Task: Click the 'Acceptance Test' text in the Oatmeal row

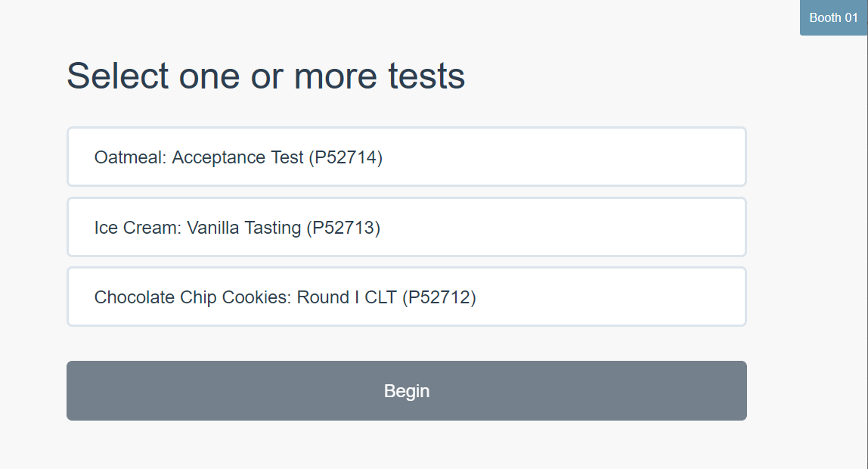Action: 237,157
